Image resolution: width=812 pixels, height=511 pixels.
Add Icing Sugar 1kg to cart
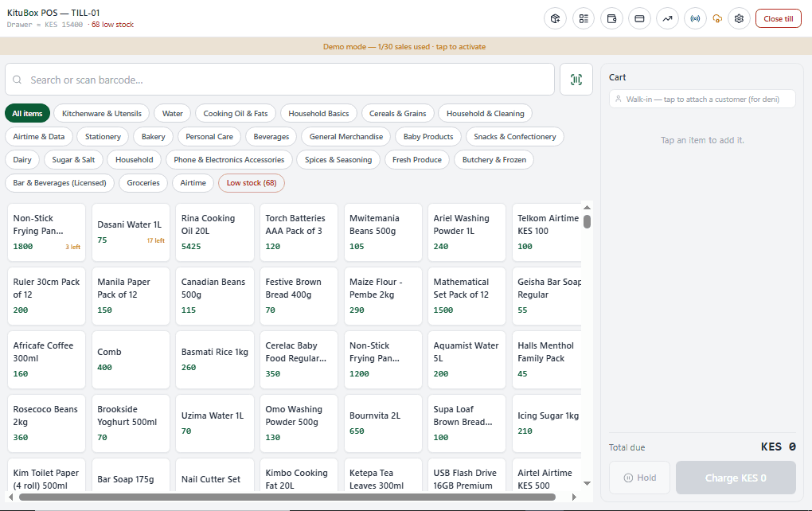click(547, 423)
